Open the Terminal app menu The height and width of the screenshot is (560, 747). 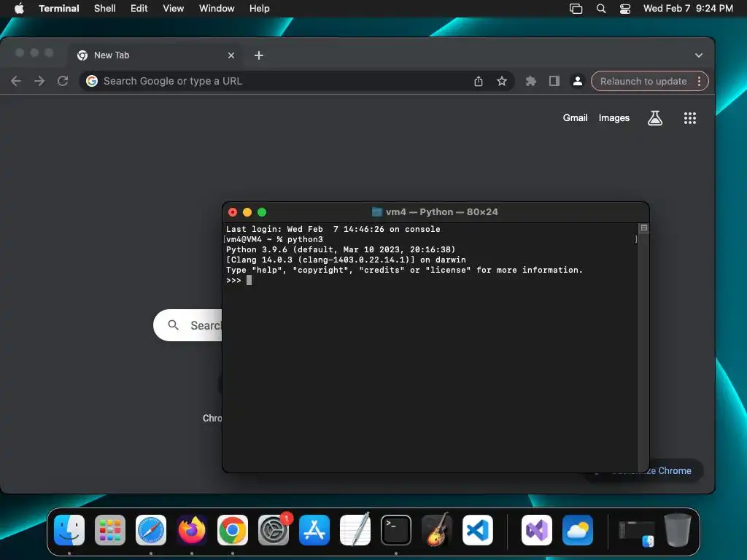(58, 9)
